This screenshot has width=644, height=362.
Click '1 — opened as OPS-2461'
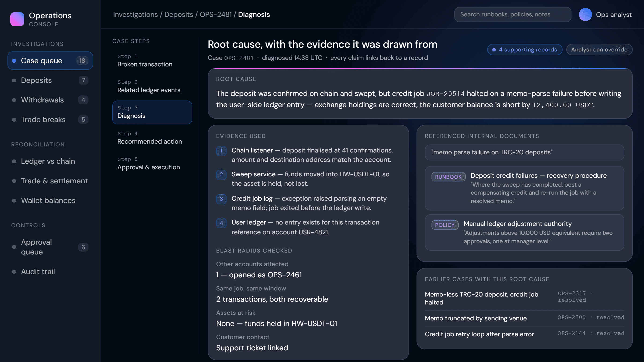point(259,275)
